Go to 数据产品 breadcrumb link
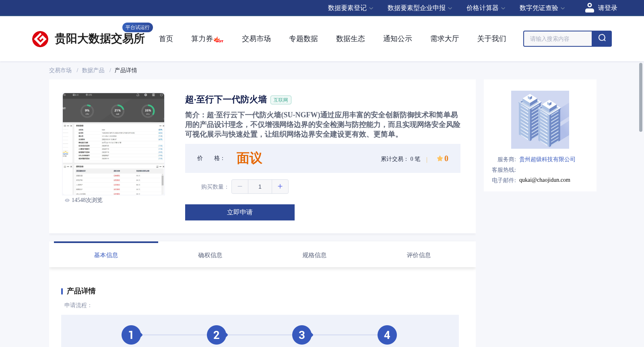Viewport: 644px width, 347px height. point(93,71)
